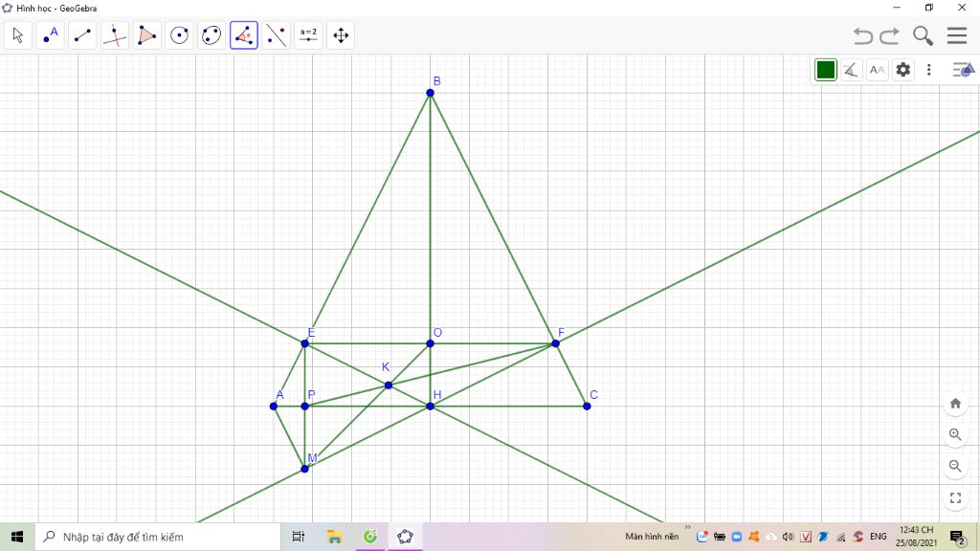Screen dimensions: 980x551
Task: Open Task View on the taskbar
Action: tap(299, 537)
